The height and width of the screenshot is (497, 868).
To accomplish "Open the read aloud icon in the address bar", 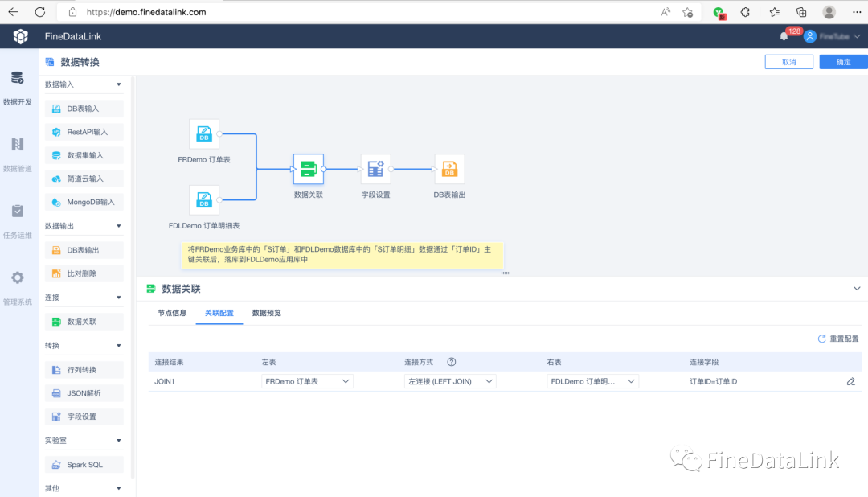I will point(665,12).
